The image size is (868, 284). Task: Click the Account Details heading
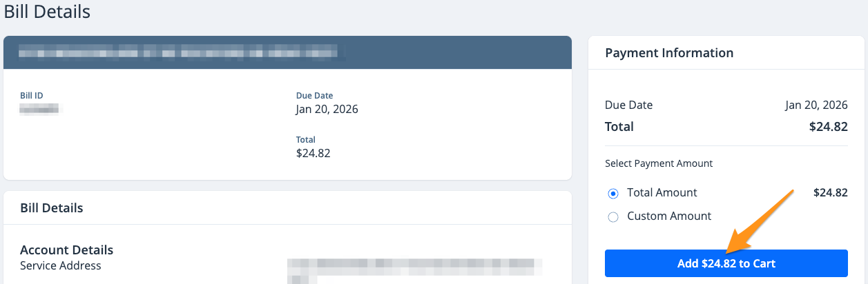[67, 250]
